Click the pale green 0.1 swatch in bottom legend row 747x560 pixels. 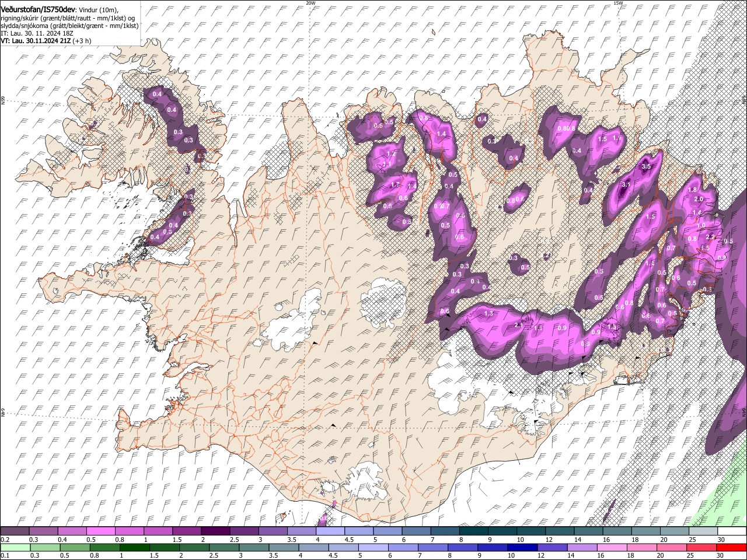point(15,548)
